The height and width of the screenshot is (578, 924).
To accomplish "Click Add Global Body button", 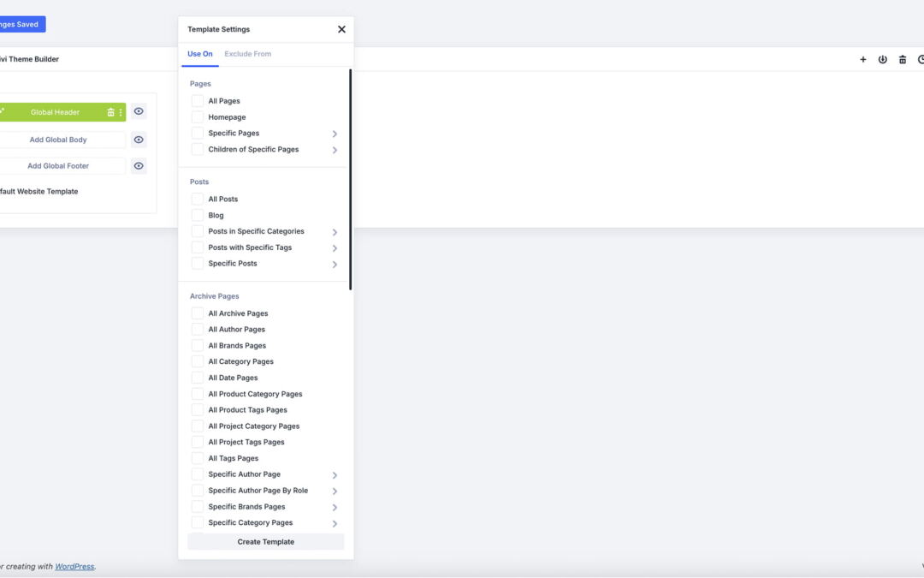I will click(58, 140).
